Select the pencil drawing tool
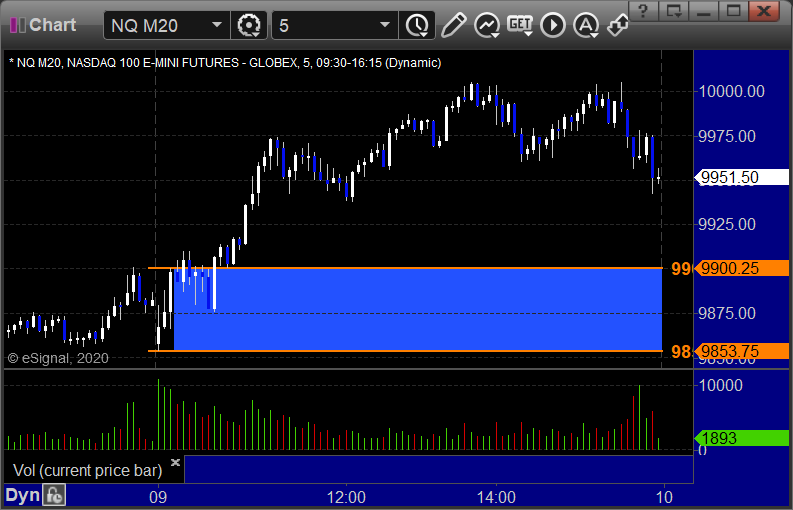The width and height of the screenshot is (793, 510). [454, 25]
